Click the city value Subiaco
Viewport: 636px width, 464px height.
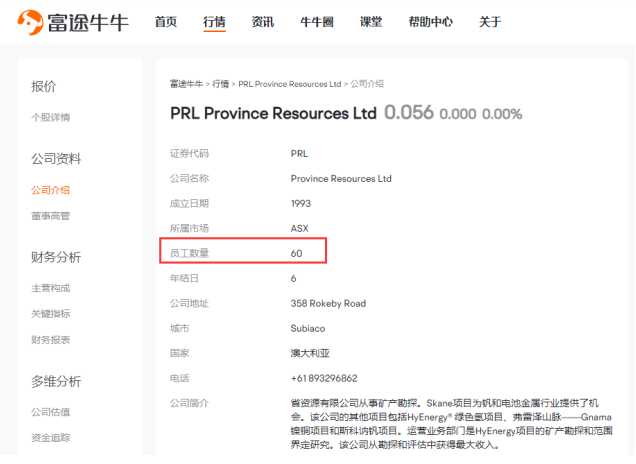point(308,329)
